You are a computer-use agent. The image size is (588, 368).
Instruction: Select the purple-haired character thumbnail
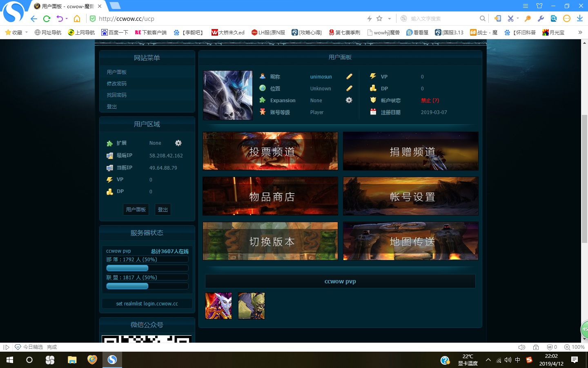tap(218, 306)
